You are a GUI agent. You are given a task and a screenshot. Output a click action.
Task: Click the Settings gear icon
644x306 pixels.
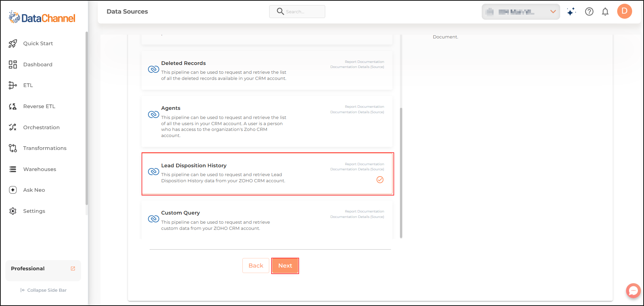[13, 211]
